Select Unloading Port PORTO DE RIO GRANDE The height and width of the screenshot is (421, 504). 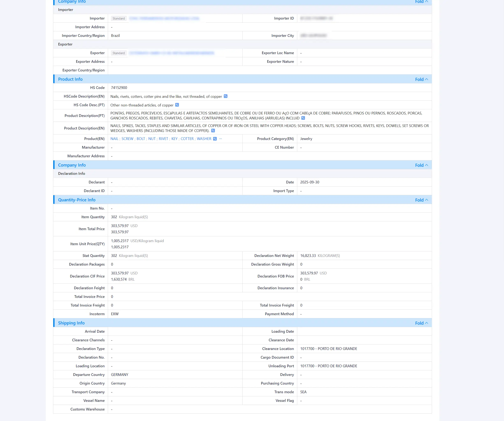[x=328, y=366]
